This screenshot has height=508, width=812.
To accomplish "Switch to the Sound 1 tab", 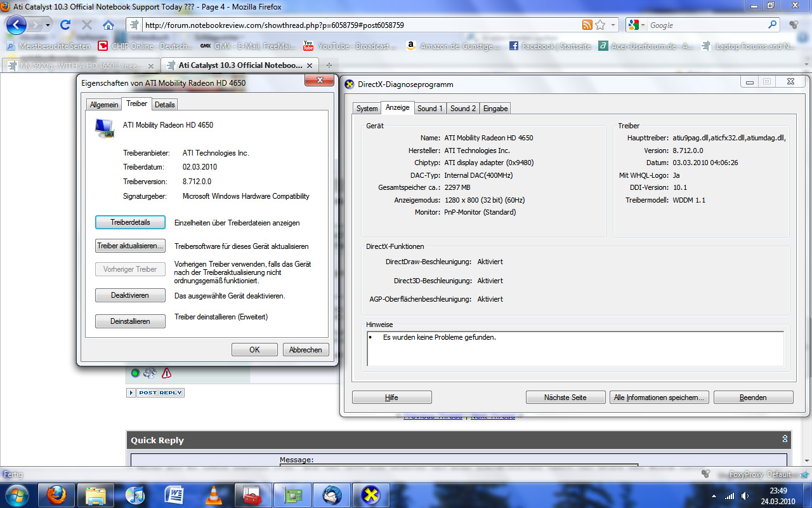I will point(430,109).
